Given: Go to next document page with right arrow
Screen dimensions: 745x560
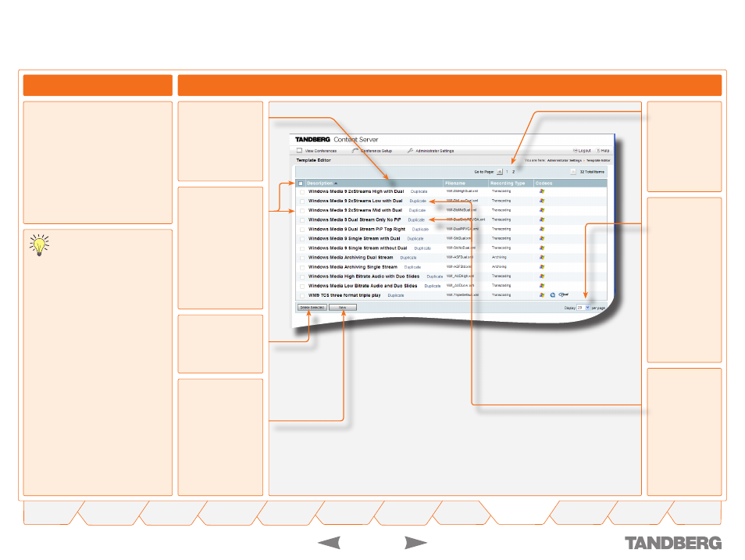Looking at the screenshot, I should (x=415, y=542).
